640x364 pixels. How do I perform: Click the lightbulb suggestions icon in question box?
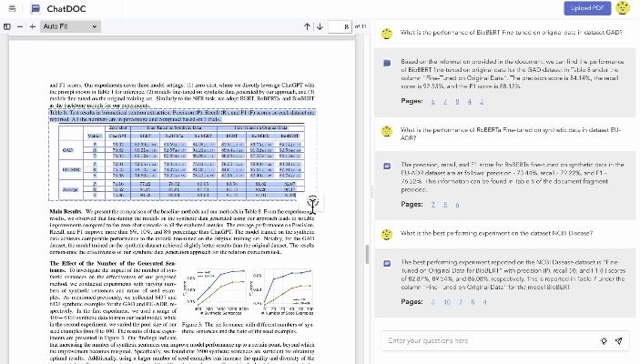[604, 340]
